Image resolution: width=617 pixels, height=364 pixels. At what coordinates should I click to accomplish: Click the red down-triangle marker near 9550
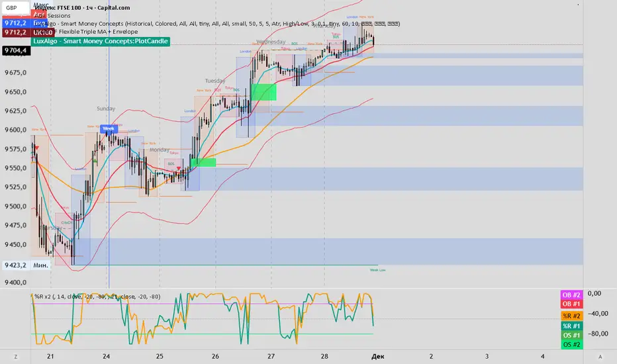pyautogui.click(x=179, y=168)
